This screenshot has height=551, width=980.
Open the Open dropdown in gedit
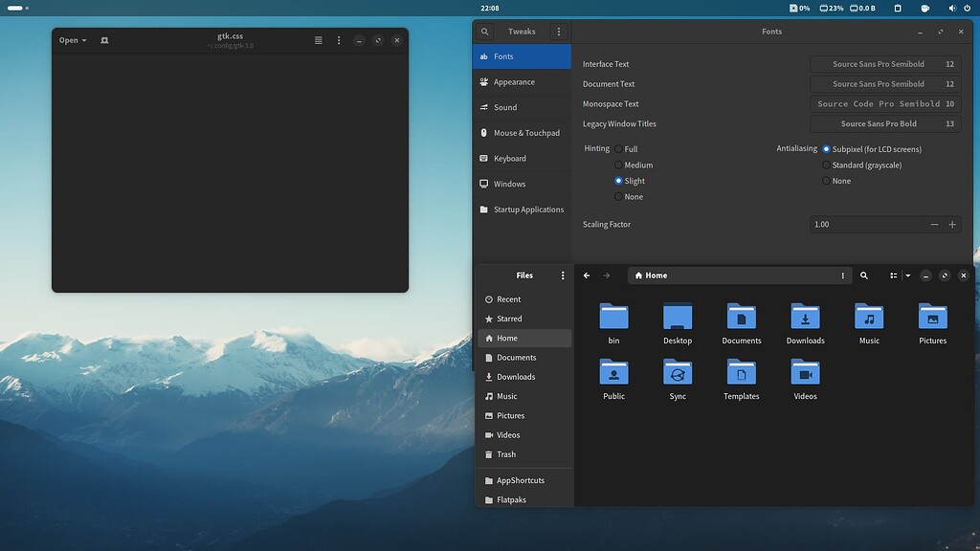tap(72, 40)
